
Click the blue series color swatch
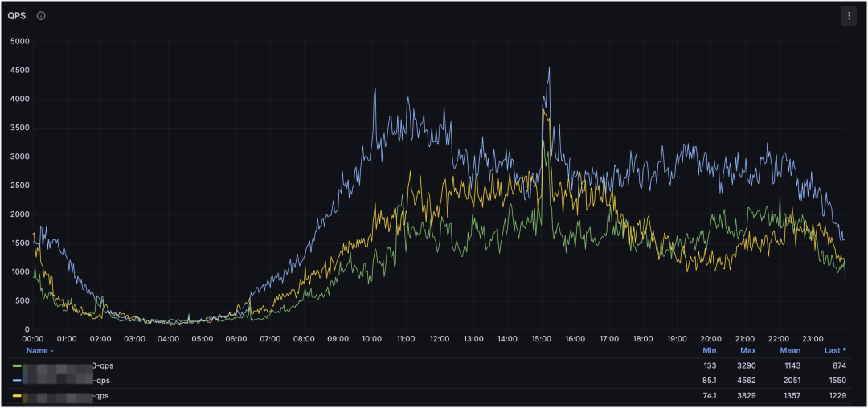pos(17,381)
